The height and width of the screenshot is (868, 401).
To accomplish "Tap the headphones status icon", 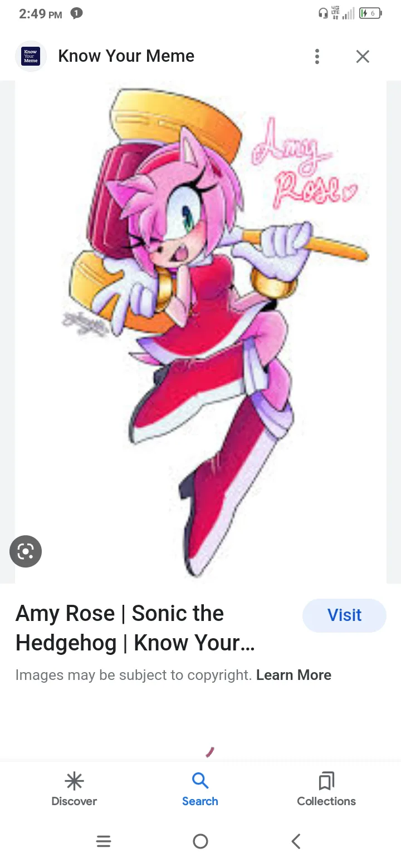I will (323, 14).
